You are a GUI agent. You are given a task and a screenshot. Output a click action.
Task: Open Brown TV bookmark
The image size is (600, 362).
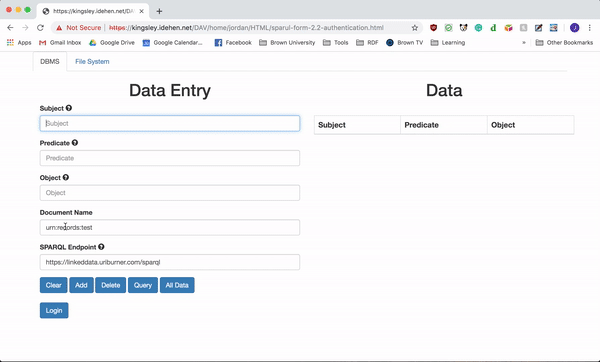pyautogui.click(x=404, y=42)
